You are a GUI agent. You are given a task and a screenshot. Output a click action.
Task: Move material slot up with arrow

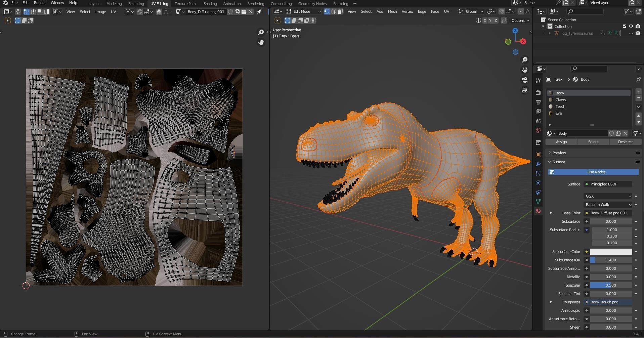(638, 116)
